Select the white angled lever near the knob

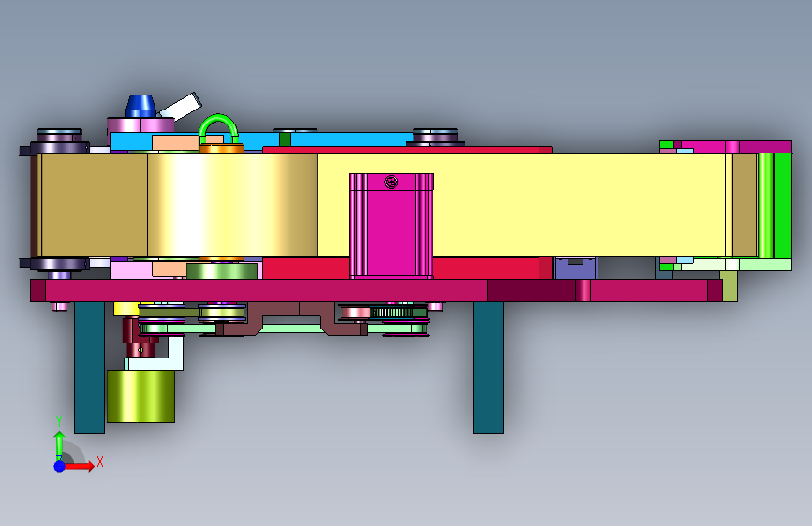[180, 106]
